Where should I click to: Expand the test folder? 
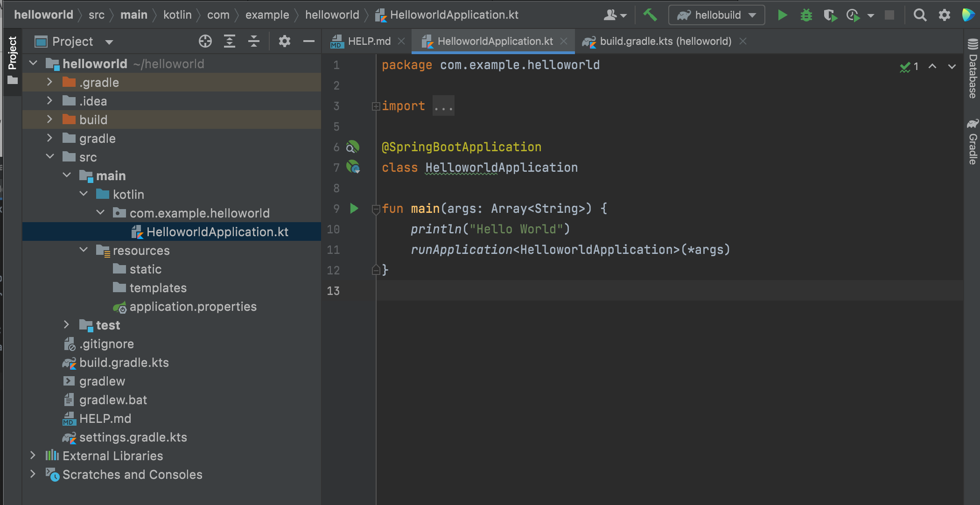tap(66, 325)
